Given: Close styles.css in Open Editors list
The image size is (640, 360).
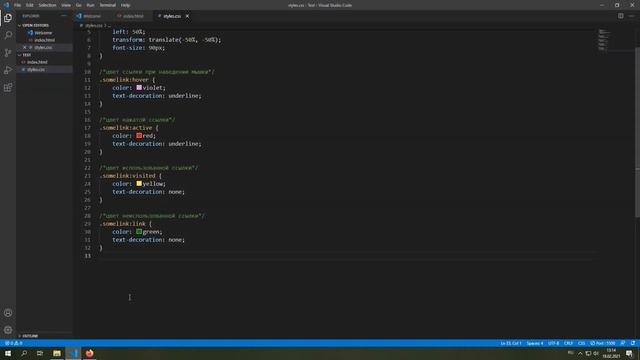Looking at the screenshot, I should 24,47.
